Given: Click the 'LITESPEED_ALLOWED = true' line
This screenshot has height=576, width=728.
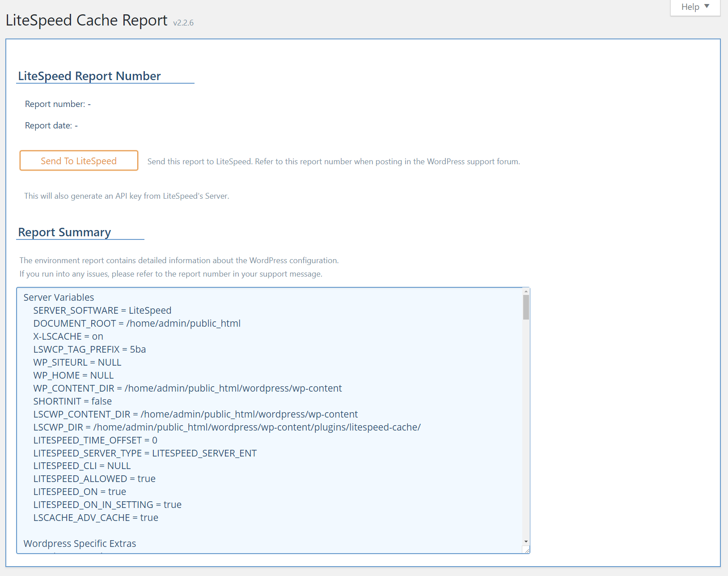Looking at the screenshot, I should pyautogui.click(x=94, y=479).
